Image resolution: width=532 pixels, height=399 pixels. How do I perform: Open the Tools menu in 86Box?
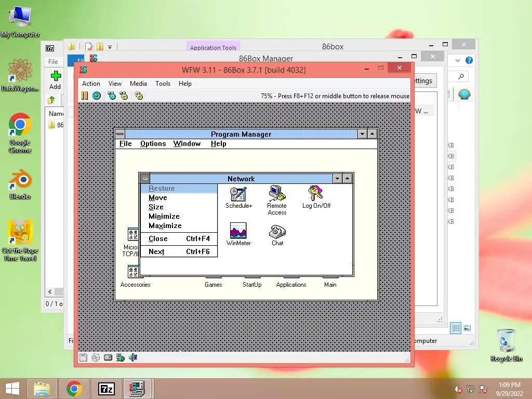pos(163,84)
